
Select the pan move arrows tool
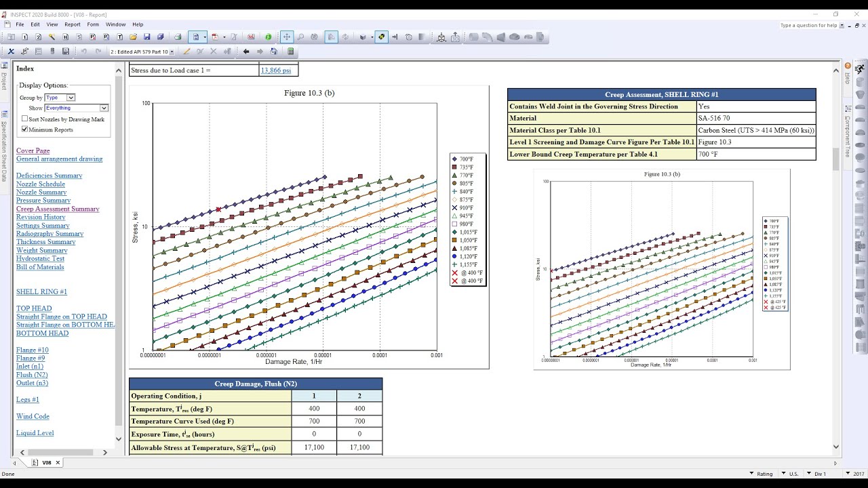[287, 37]
